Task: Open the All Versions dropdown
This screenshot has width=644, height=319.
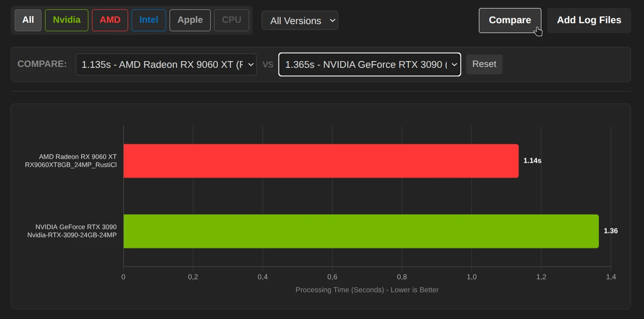Action: click(x=299, y=21)
